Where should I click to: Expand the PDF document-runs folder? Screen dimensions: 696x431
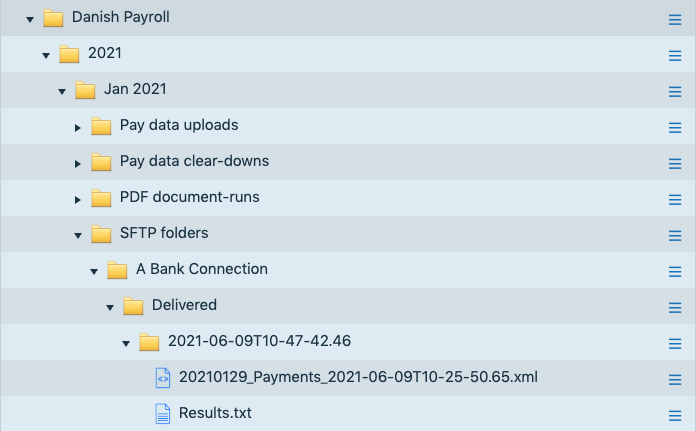coord(78,198)
